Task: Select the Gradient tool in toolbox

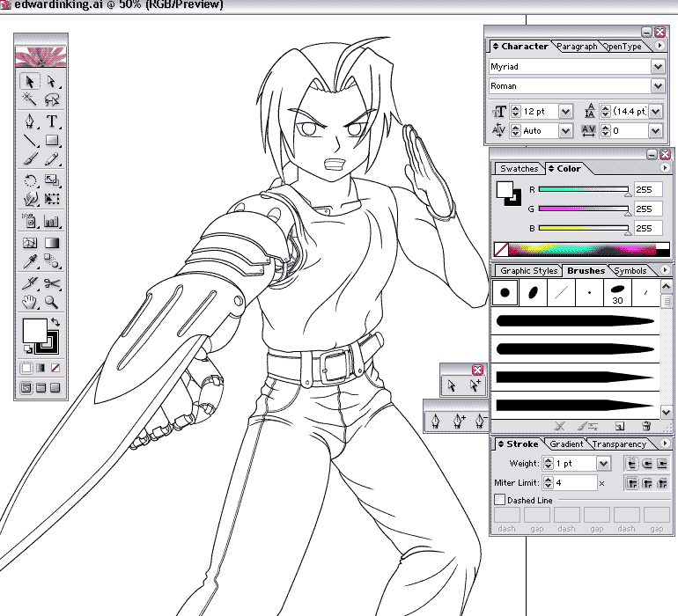Action: 52,243
